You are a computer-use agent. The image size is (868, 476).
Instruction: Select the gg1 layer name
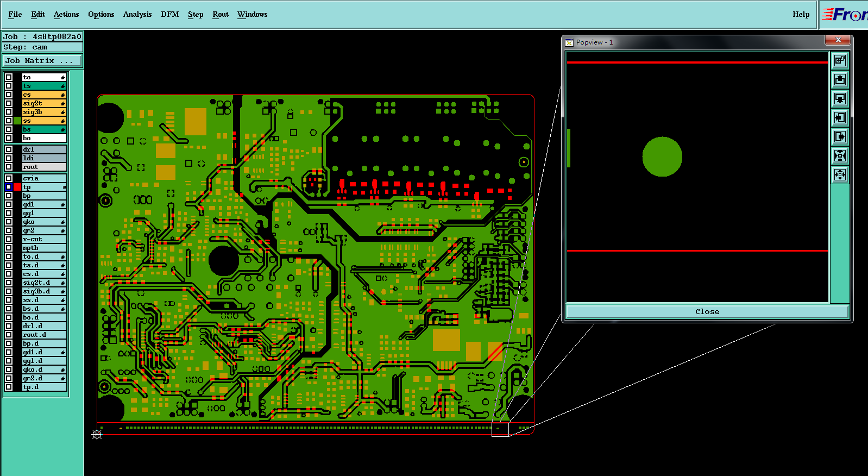[x=44, y=213]
